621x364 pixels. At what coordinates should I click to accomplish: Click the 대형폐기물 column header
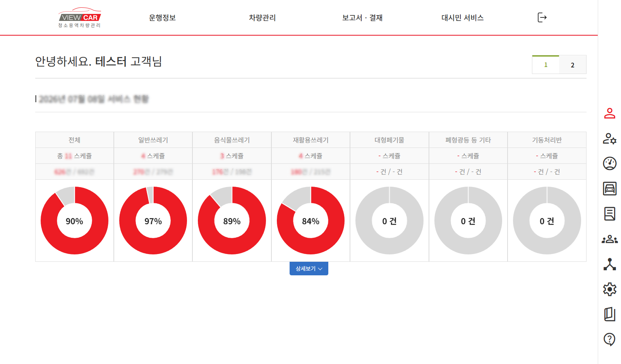[x=389, y=140]
